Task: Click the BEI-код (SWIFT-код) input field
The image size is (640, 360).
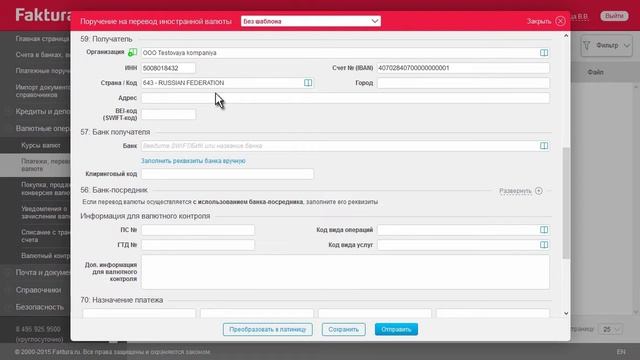Action: tap(168, 114)
